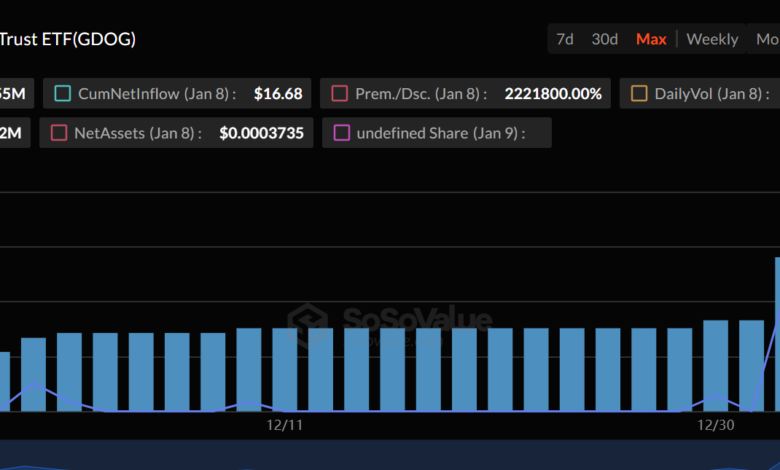Toggle the CumNetInflow legend series

[x=63, y=94]
